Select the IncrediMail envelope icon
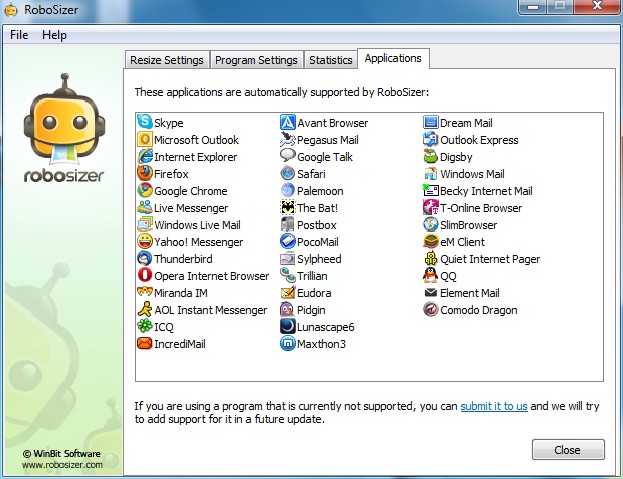Image resolution: width=623 pixels, height=479 pixels. [x=145, y=343]
